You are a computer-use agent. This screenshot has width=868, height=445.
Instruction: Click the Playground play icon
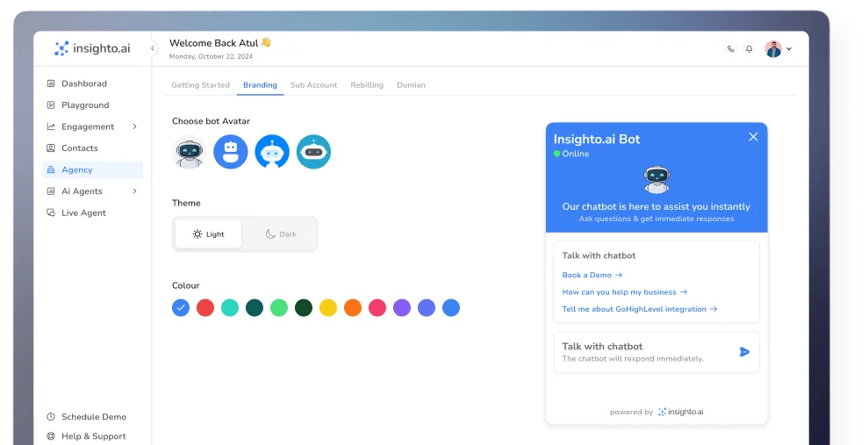[x=51, y=105]
